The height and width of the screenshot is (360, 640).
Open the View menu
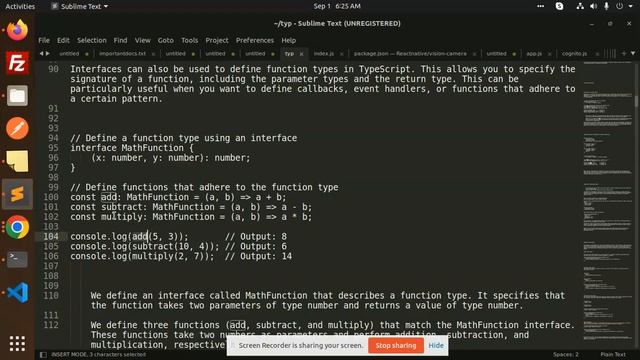pos(142,40)
